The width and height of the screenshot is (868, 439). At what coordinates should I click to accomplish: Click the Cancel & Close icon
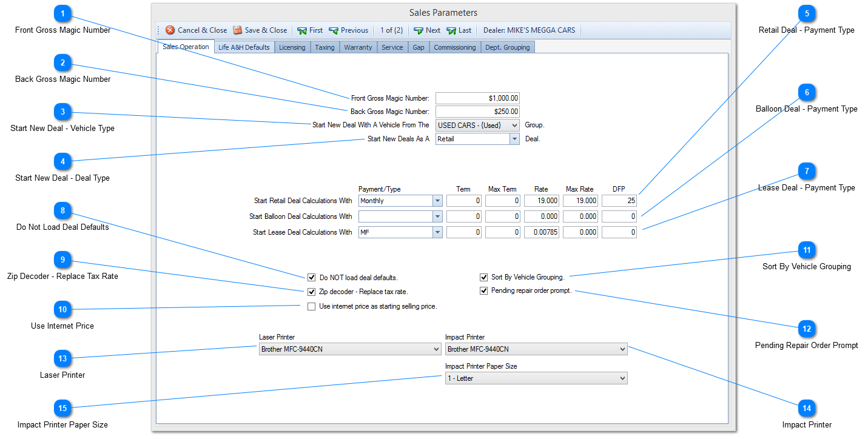click(170, 30)
